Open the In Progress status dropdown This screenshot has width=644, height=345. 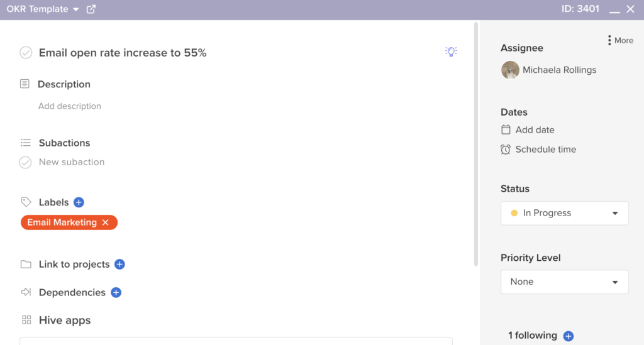(x=564, y=213)
